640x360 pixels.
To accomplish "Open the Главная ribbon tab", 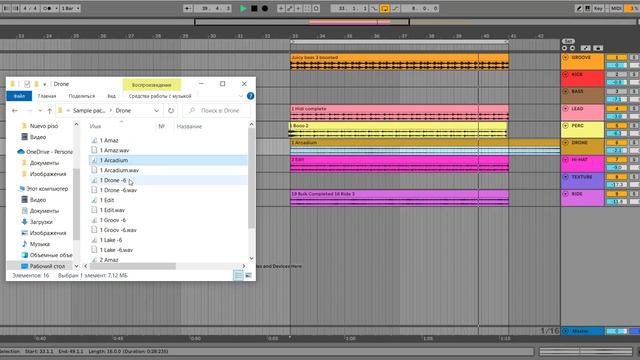I will click(47, 96).
